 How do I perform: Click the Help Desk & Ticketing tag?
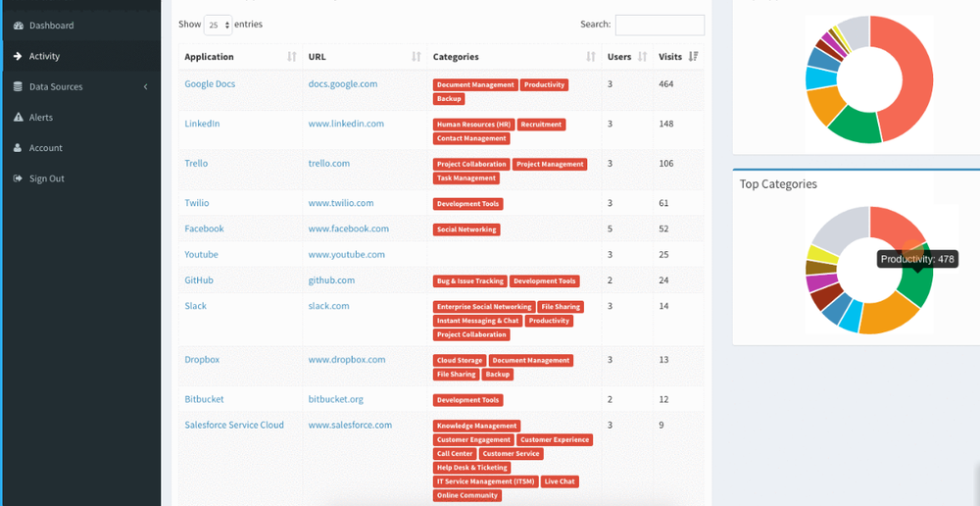pos(472,468)
